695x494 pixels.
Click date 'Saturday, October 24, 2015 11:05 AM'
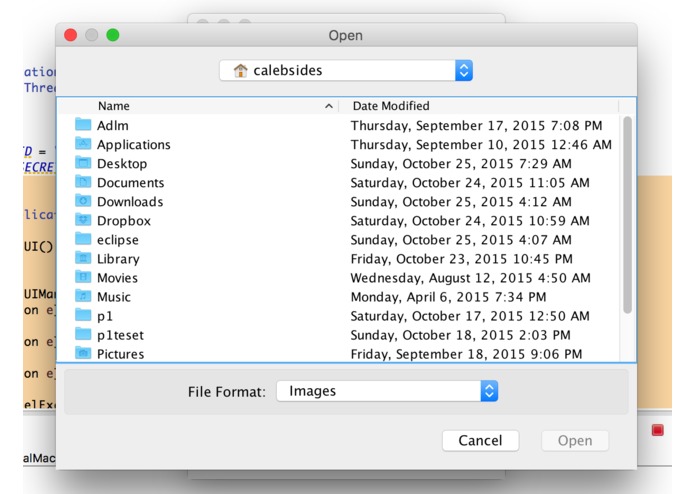coord(470,183)
